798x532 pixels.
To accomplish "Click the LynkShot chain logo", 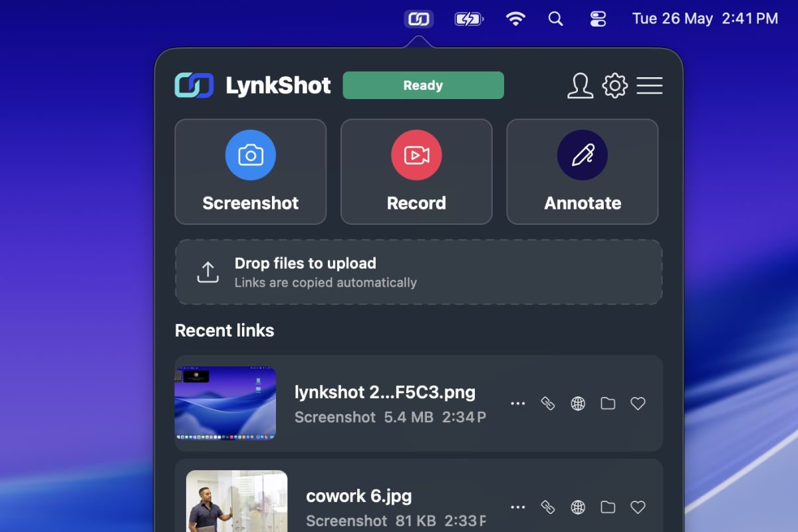I will point(194,86).
